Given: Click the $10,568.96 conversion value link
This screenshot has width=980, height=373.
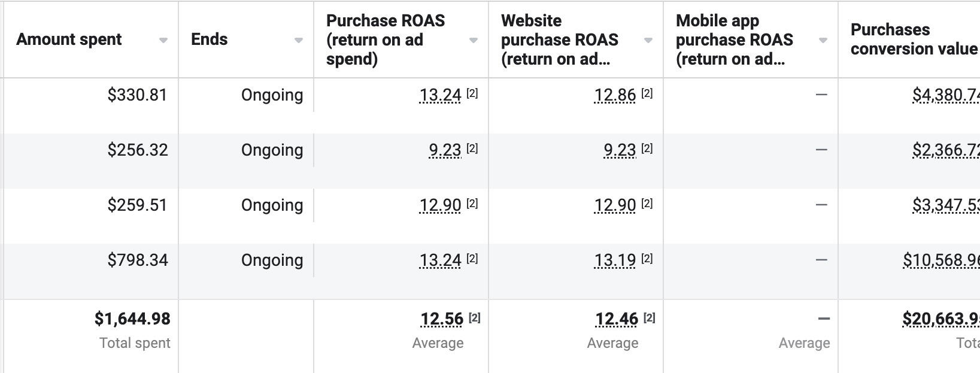Looking at the screenshot, I should tap(941, 260).
